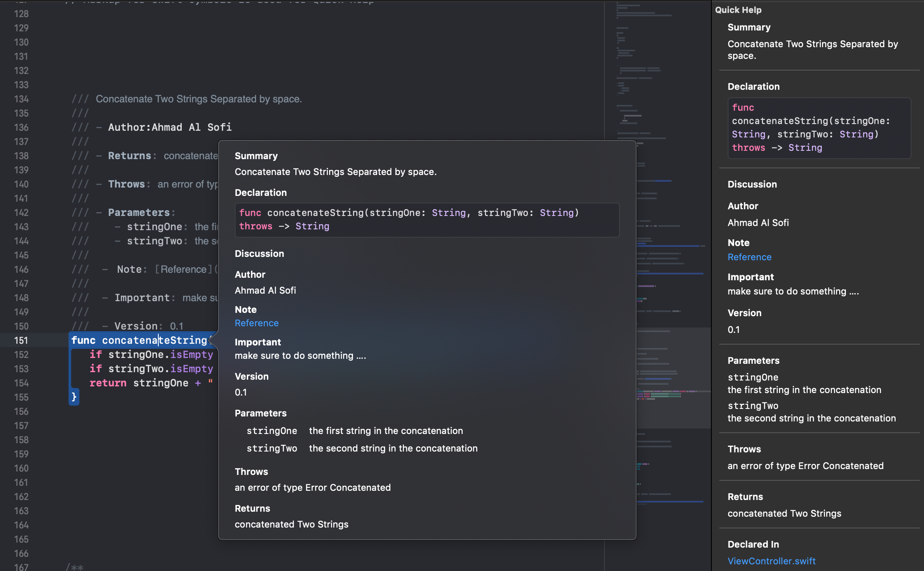Click the concatenateString function name in code

[154, 340]
